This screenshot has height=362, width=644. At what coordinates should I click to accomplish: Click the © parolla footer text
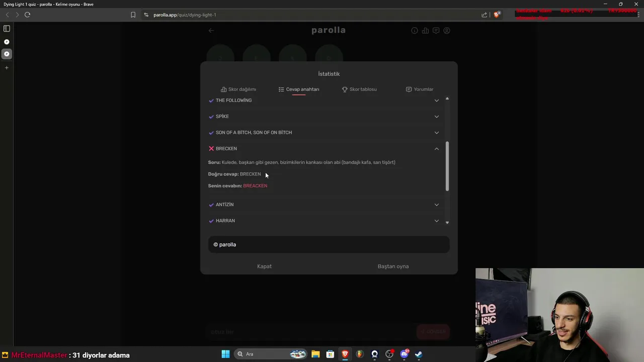(224, 244)
